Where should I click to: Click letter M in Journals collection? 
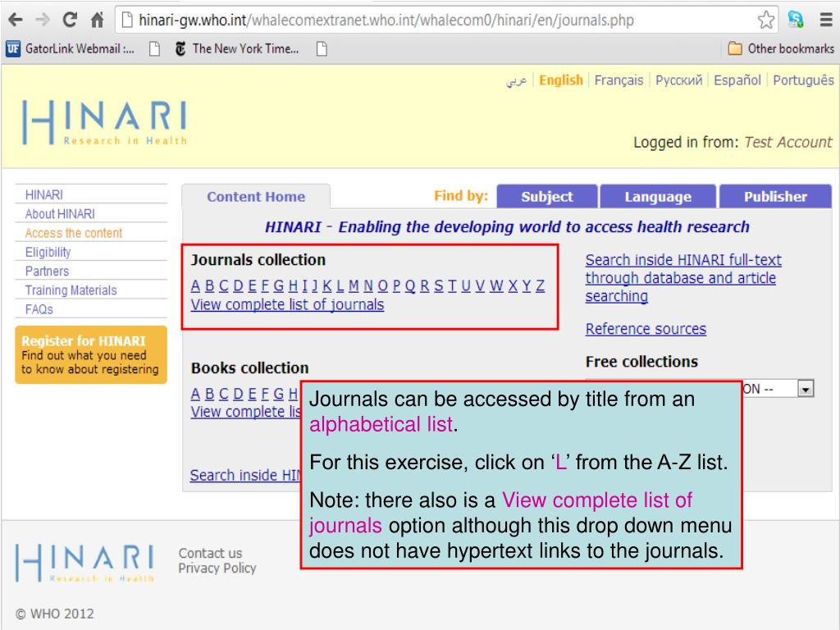(x=354, y=286)
